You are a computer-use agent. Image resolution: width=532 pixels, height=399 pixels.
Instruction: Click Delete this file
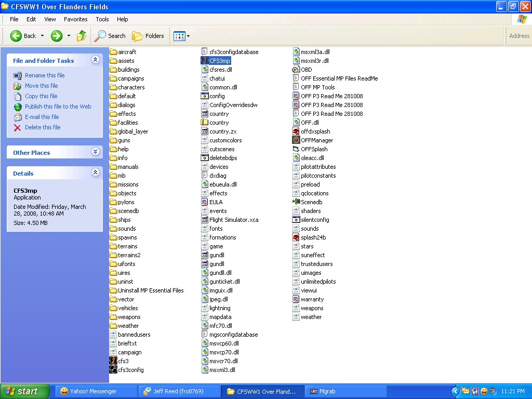point(43,127)
